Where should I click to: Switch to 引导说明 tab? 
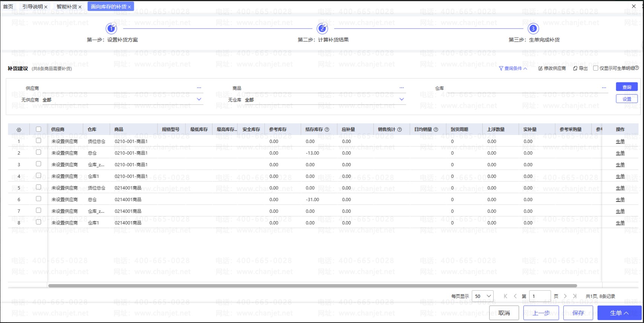coord(32,7)
